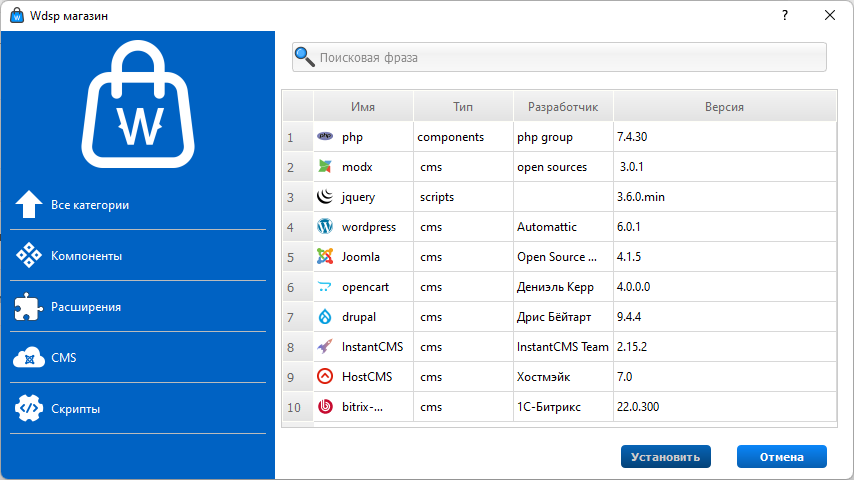Image resolution: width=854 pixels, height=480 pixels.
Task: Select the 'Joomla' name cell
Action: tap(363, 257)
